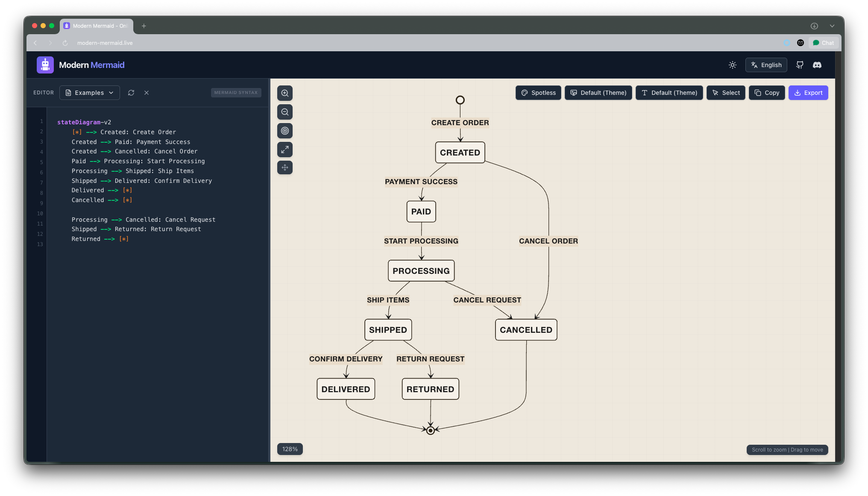Open the Default font Theme dropdown
Image resolution: width=868 pixels, height=496 pixels.
tap(669, 93)
